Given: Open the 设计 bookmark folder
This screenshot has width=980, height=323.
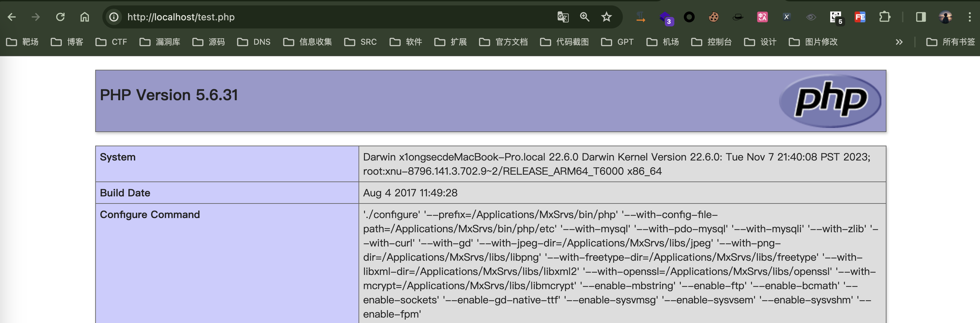Looking at the screenshot, I should click(x=760, y=42).
